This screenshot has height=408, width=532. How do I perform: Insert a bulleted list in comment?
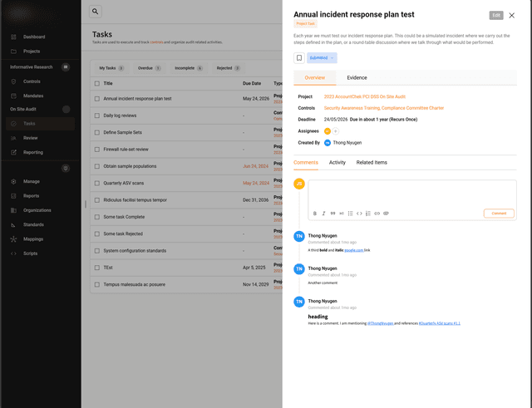tap(350, 214)
